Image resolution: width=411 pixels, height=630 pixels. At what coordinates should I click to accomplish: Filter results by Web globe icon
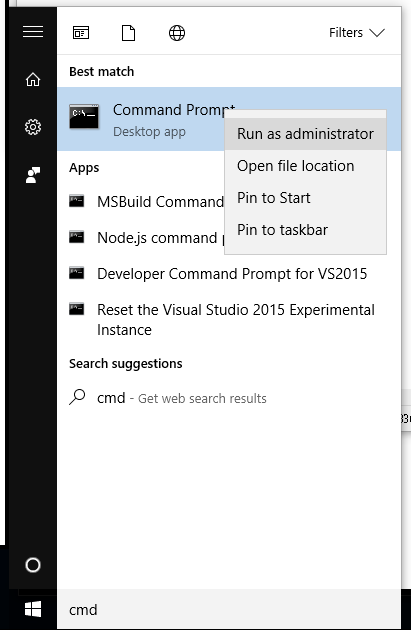pyautogui.click(x=177, y=33)
